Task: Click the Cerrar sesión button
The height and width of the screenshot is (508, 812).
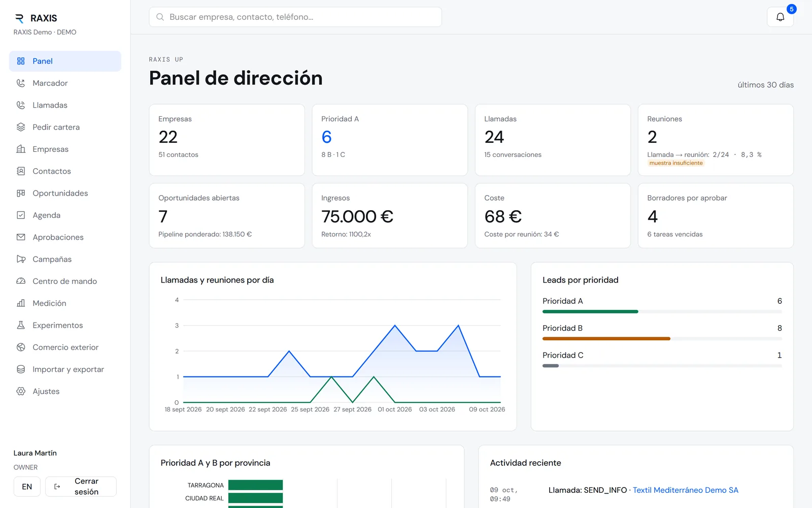Action: tap(81, 487)
